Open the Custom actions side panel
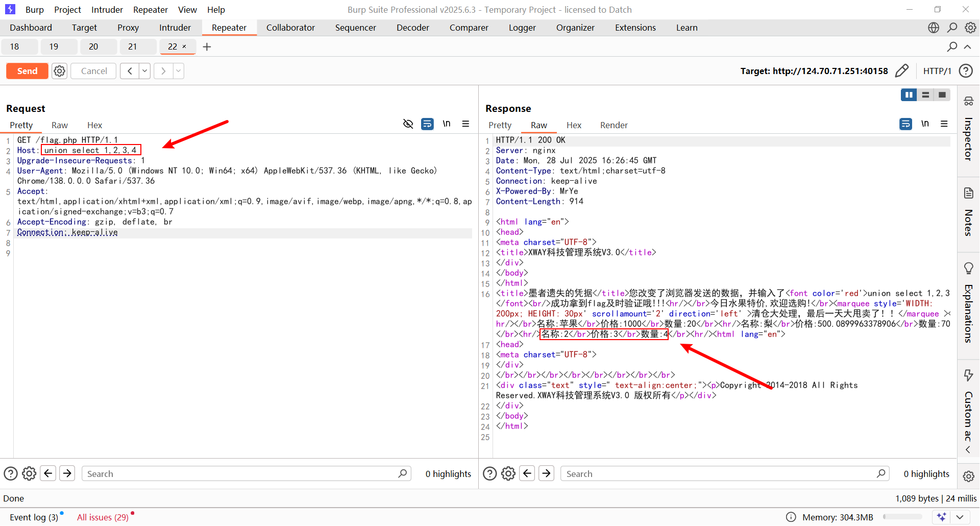The image size is (980, 526). [968, 405]
